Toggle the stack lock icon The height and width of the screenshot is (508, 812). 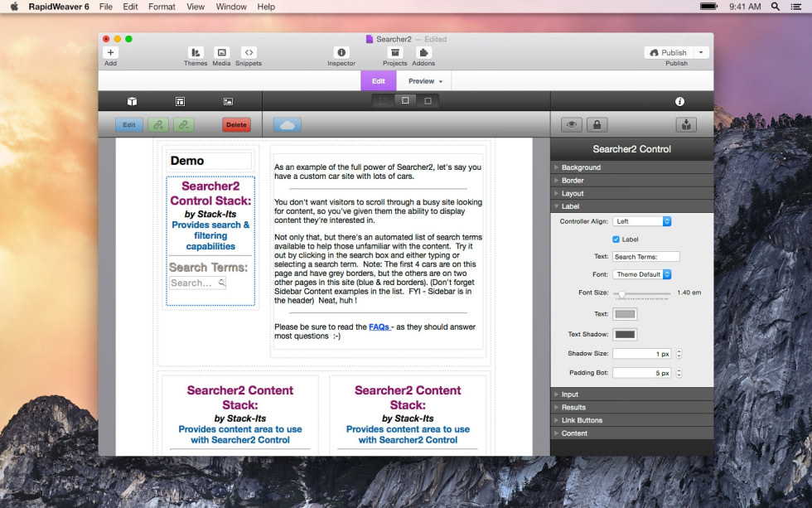coord(597,125)
